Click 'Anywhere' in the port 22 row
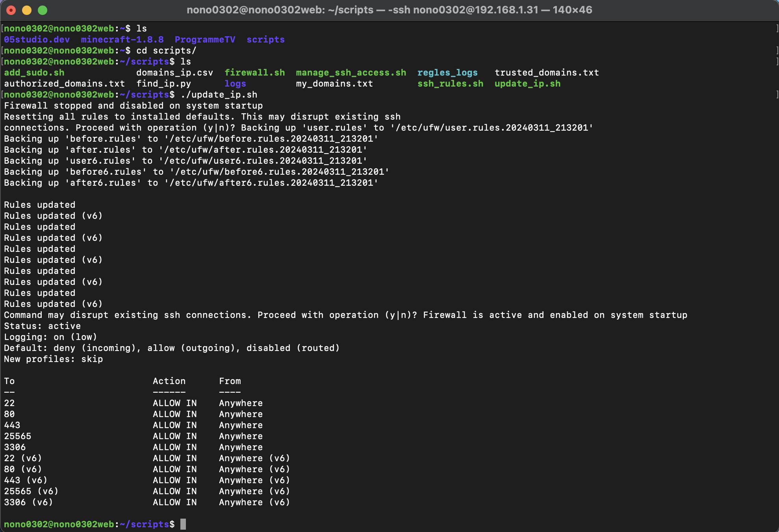 click(x=241, y=403)
